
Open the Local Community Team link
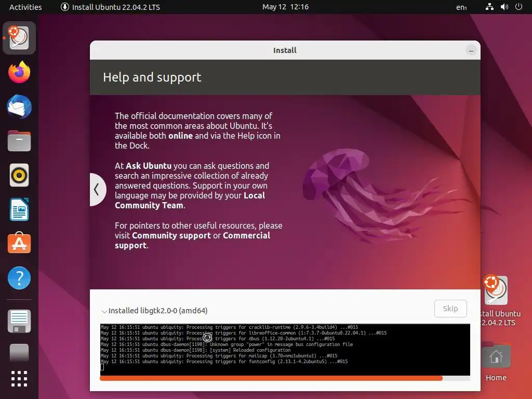pos(190,200)
